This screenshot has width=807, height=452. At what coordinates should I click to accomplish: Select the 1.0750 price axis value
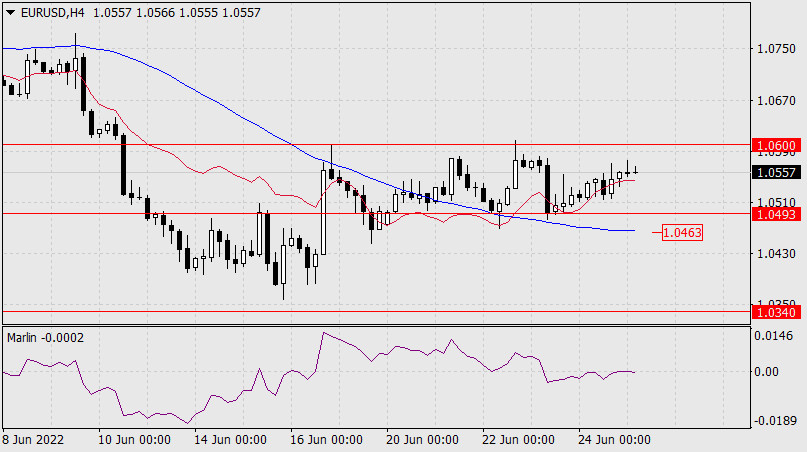(x=776, y=49)
